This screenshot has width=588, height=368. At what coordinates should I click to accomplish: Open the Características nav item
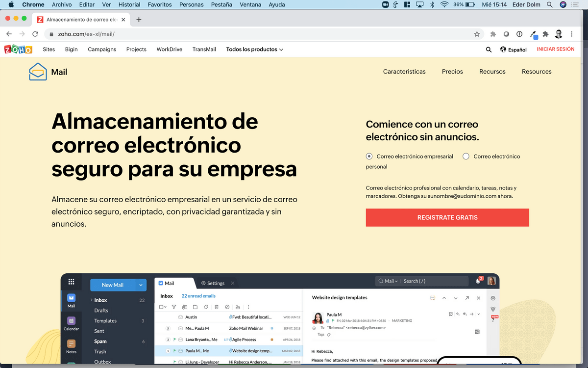tap(404, 72)
